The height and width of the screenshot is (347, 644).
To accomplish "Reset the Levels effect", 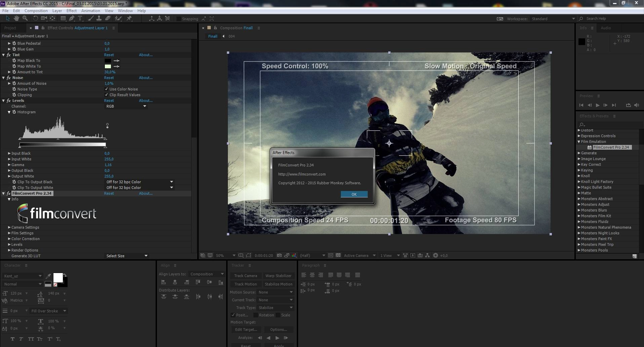I will (109, 101).
